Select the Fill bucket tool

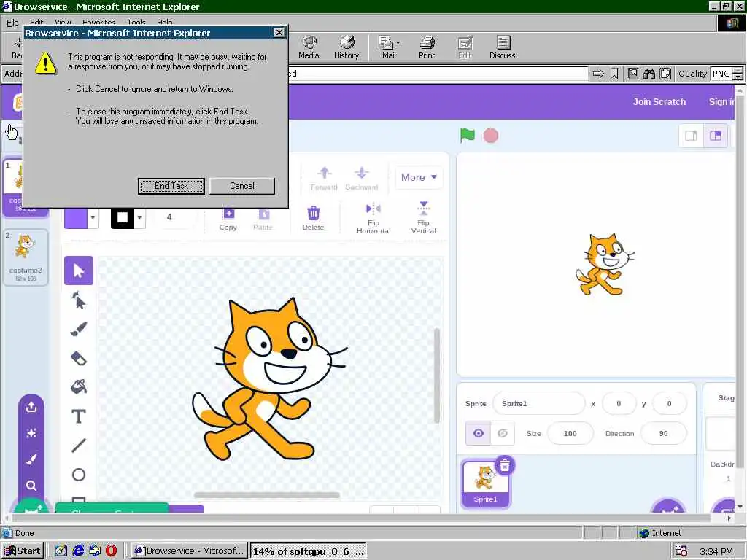pyautogui.click(x=79, y=386)
